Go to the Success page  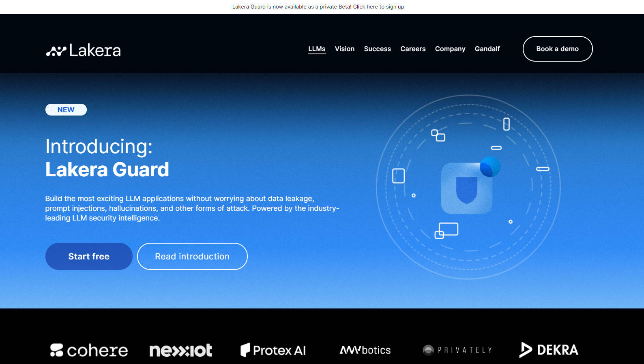377,49
